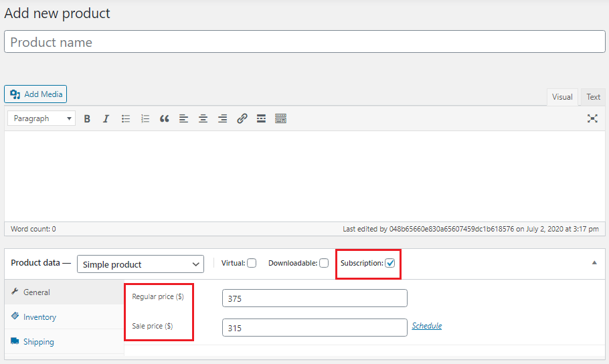Image resolution: width=609 pixels, height=364 pixels.
Task: Click the Sale price field
Action: tap(315, 328)
